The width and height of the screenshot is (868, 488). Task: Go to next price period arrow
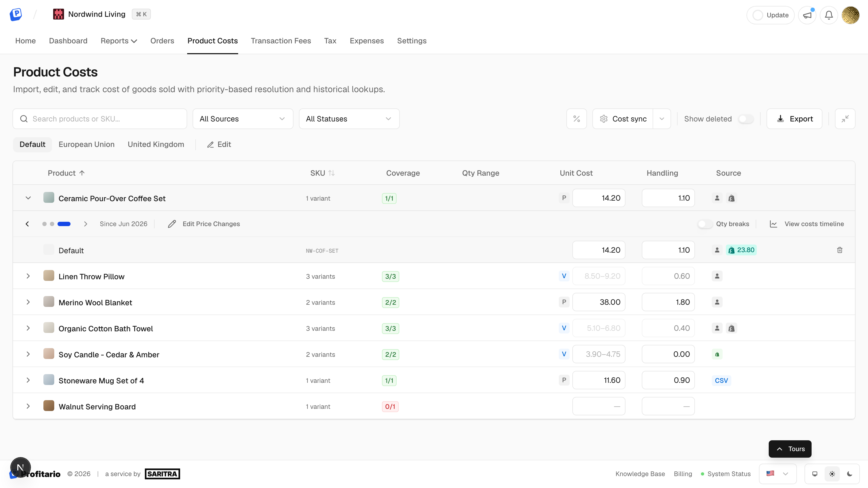click(86, 224)
